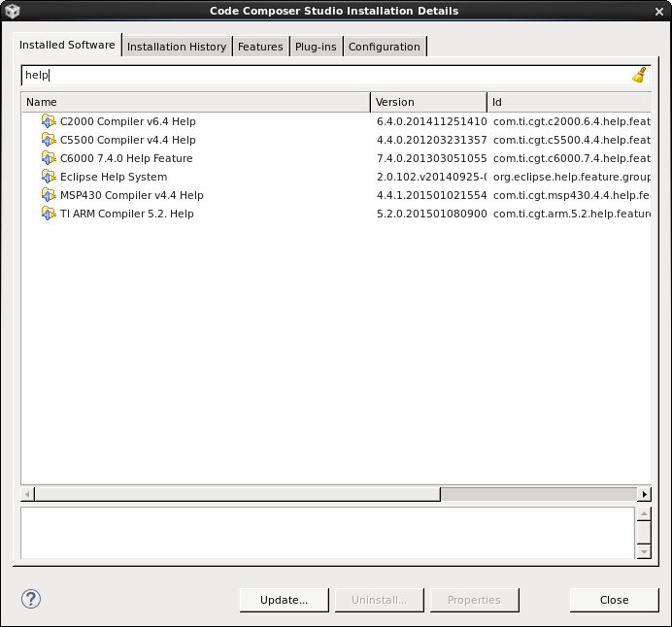
Task: Click version '5.2.0.201501080900'
Action: [x=431, y=214]
